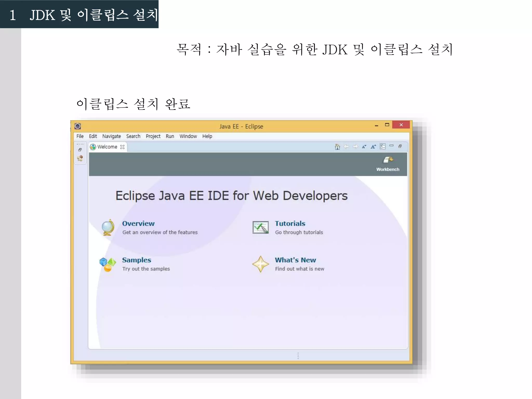Click the star icon beside What's New
The height and width of the screenshot is (399, 532).
261,264
